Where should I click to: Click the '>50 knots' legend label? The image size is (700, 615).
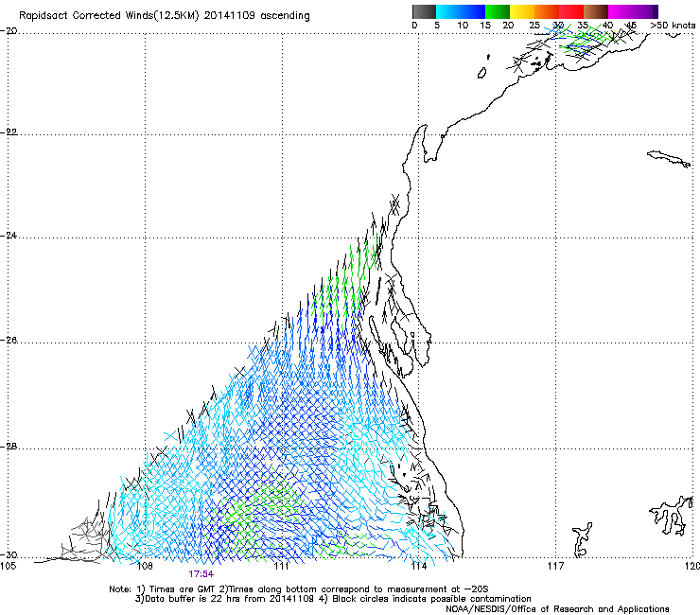[673, 26]
